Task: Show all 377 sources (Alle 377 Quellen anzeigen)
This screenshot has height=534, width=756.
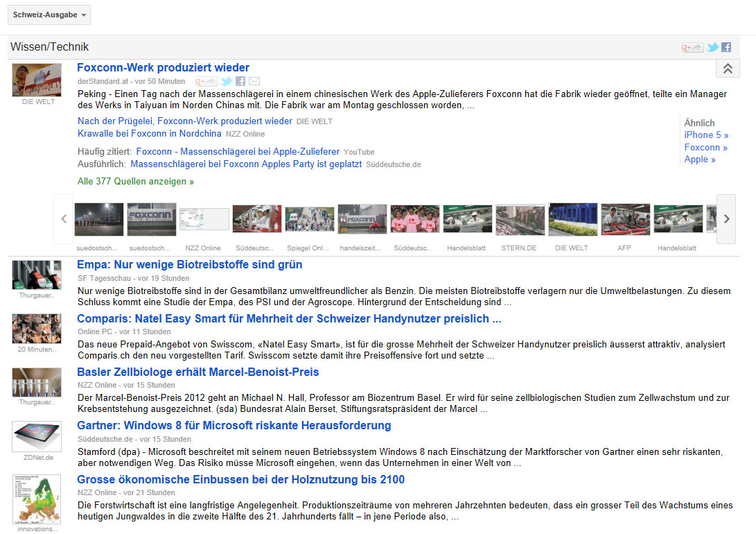Action: pyautogui.click(x=136, y=182)
